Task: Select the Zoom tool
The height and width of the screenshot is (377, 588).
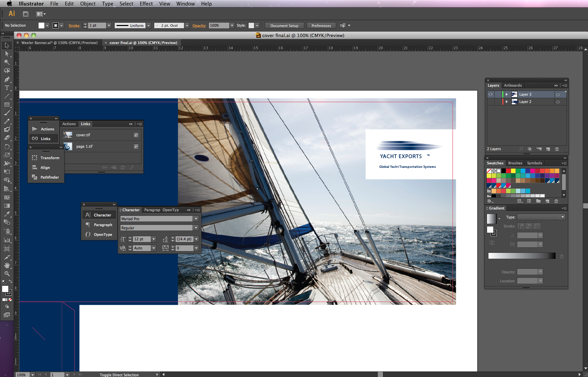Action: point(6,274)
